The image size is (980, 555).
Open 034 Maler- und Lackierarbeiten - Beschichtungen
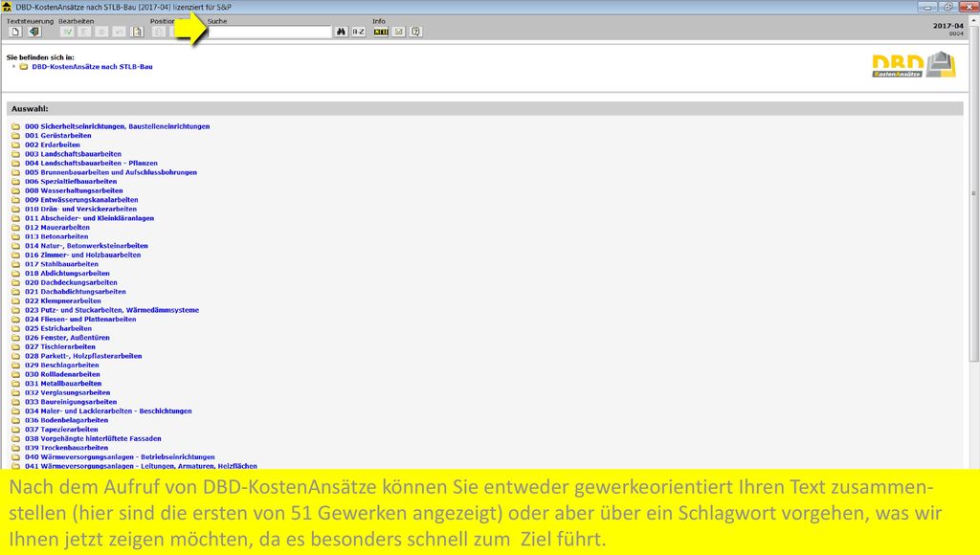[108, 411]
